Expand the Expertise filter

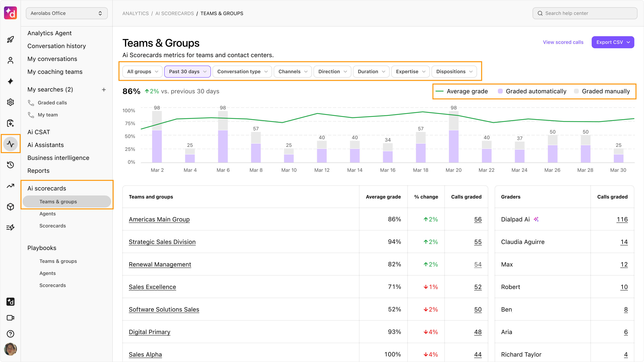tap(411, 71)
